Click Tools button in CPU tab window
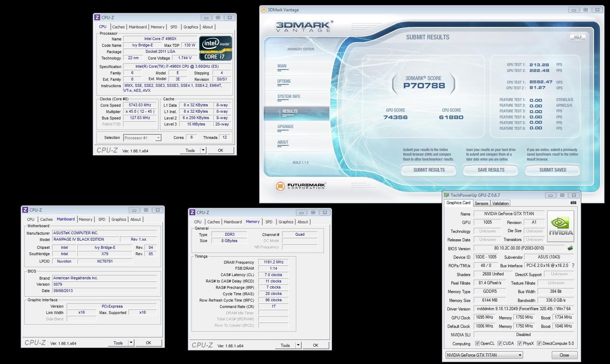610x364 pixels. click(190, 150)
